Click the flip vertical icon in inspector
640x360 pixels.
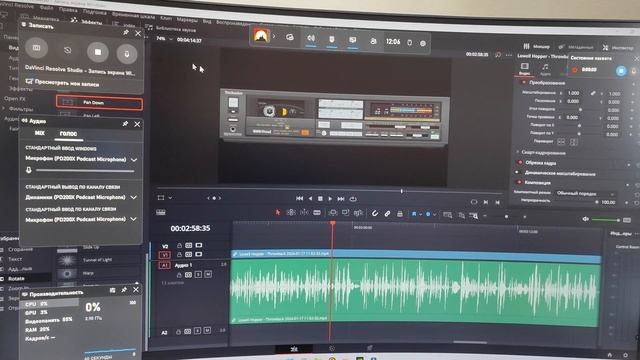tap(573, 142)
